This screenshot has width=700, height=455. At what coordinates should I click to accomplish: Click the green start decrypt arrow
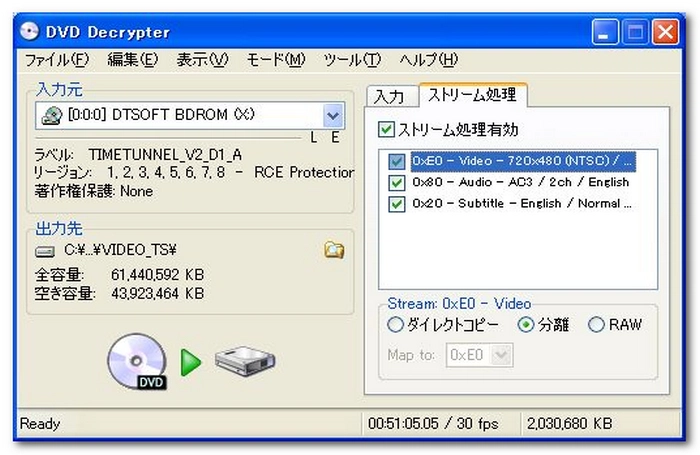(191, 362)
